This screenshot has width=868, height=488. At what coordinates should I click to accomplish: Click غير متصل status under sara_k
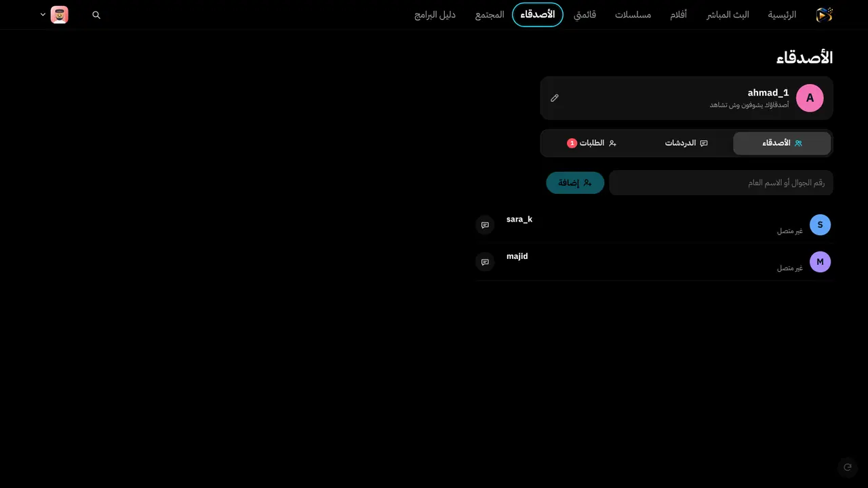point(790,231)
